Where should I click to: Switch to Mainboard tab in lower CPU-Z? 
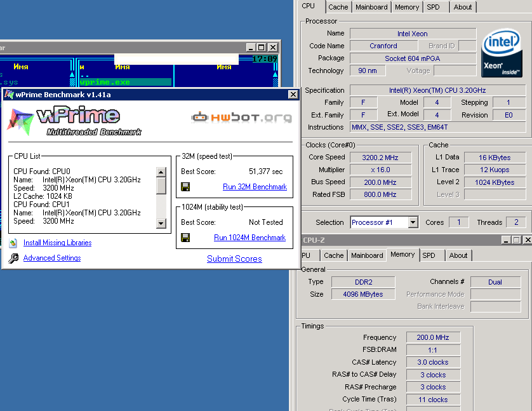tap(367, 255)
